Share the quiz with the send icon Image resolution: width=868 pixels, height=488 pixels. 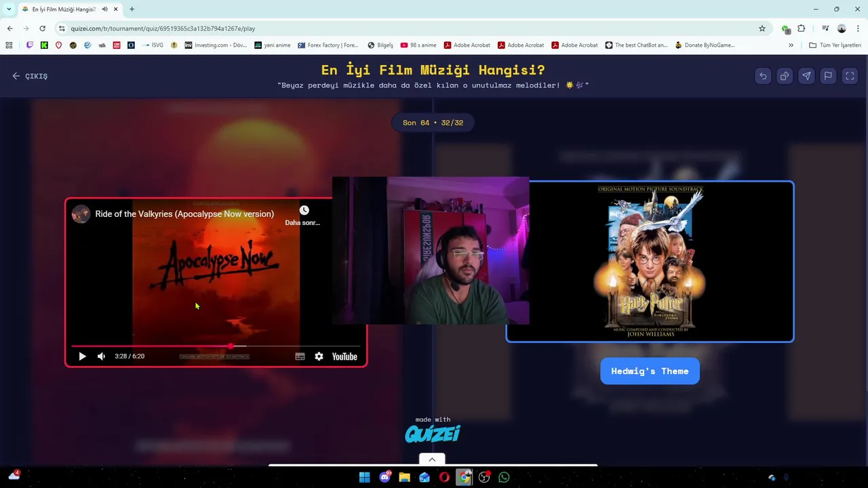pyautogui.click(x=806, y=76)
